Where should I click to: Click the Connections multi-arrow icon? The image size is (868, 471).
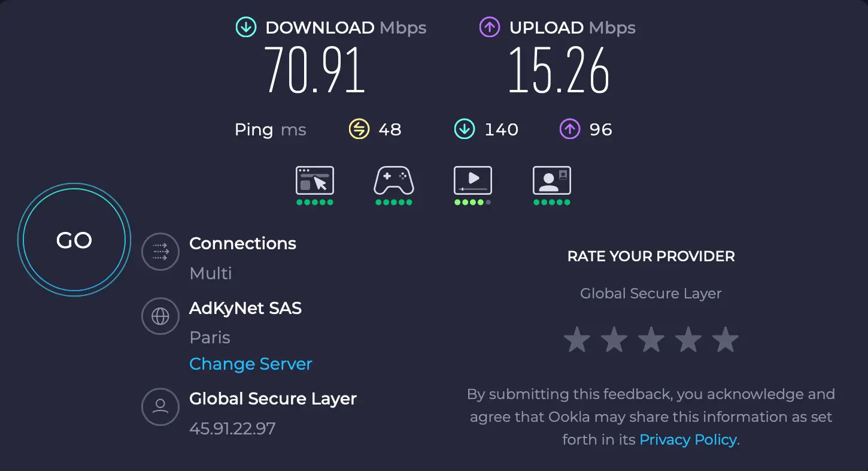click(x=160, y=252)
